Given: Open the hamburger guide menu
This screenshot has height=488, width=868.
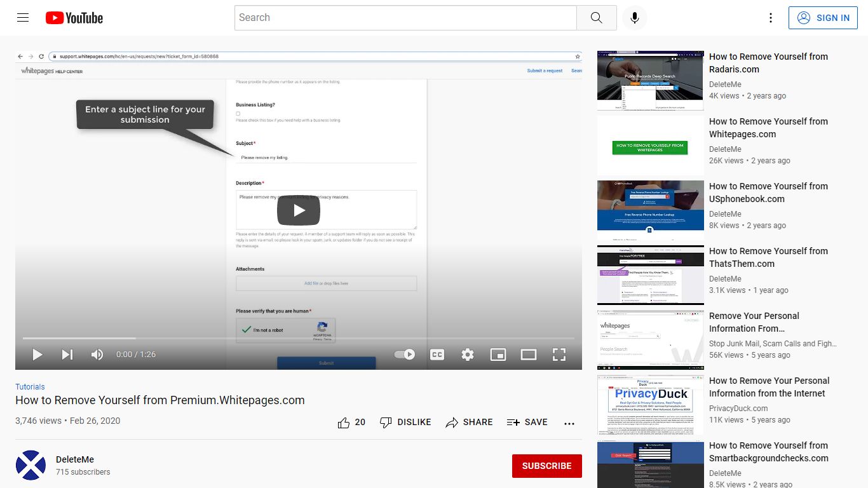Looking at the screenshot, I should pos(23,18).
